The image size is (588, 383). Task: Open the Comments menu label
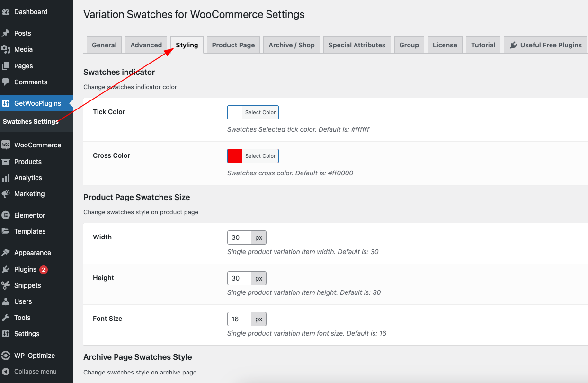(x=31, y=82)
